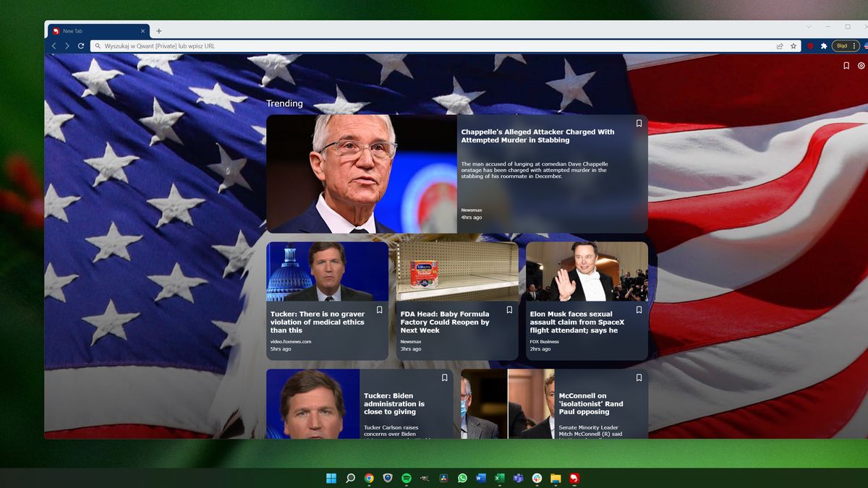The image size is (868, 488).
Task: Open a new tab with the plus button
Action: coord(159,31)
